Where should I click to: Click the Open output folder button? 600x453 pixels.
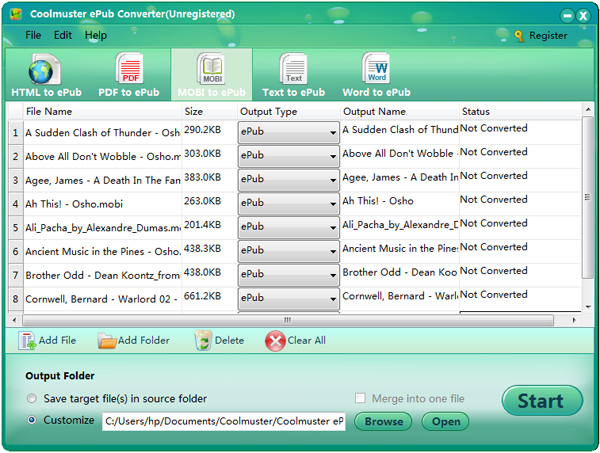tap(445, 421)
